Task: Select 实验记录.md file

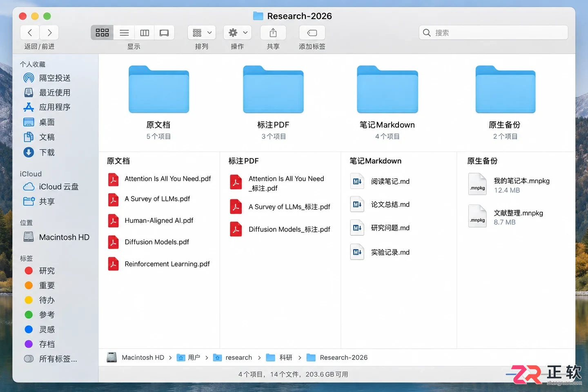Action: coord(381,252)
